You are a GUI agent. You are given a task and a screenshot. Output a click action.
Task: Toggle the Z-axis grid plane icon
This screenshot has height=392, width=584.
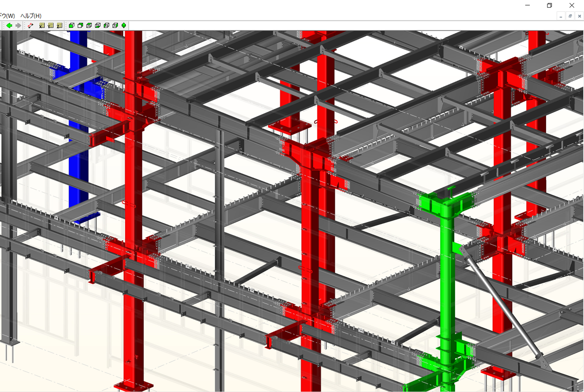(x=59, y=26)
